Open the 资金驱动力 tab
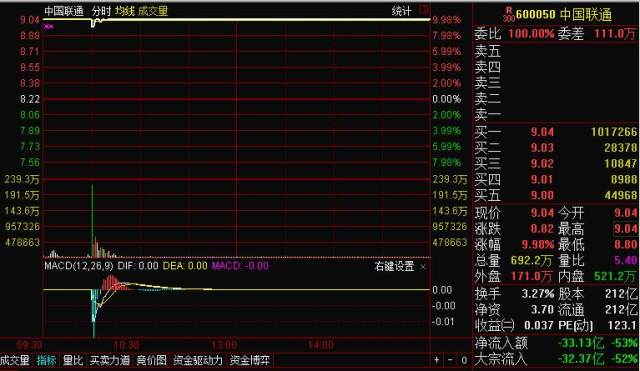Viewport: 640px width, 371px height. pyautogui.click(x=198, y=360)
